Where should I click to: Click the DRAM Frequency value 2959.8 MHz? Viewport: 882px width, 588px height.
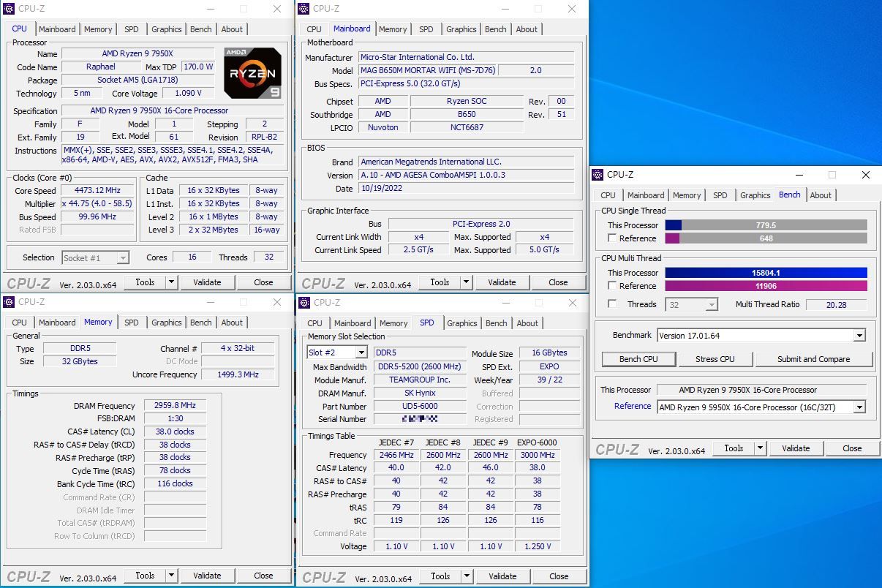pos(175,406)
